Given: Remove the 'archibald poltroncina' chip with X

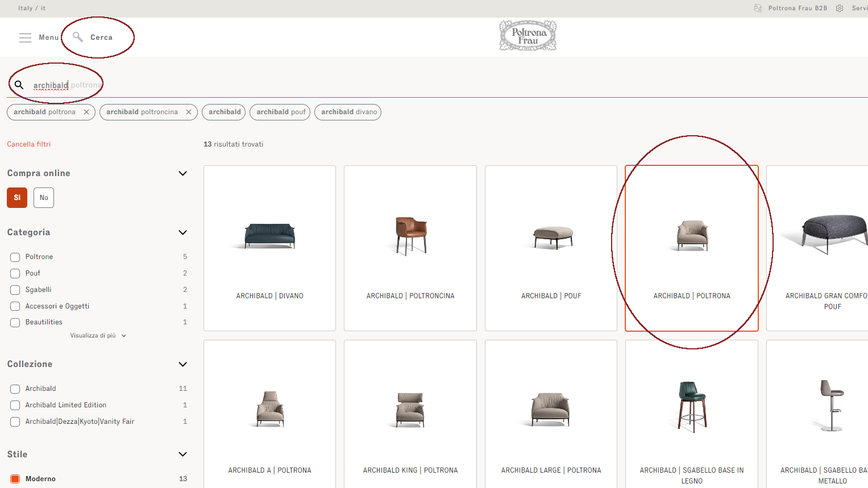Looking at the screenshot, I should tap(189, 112).
